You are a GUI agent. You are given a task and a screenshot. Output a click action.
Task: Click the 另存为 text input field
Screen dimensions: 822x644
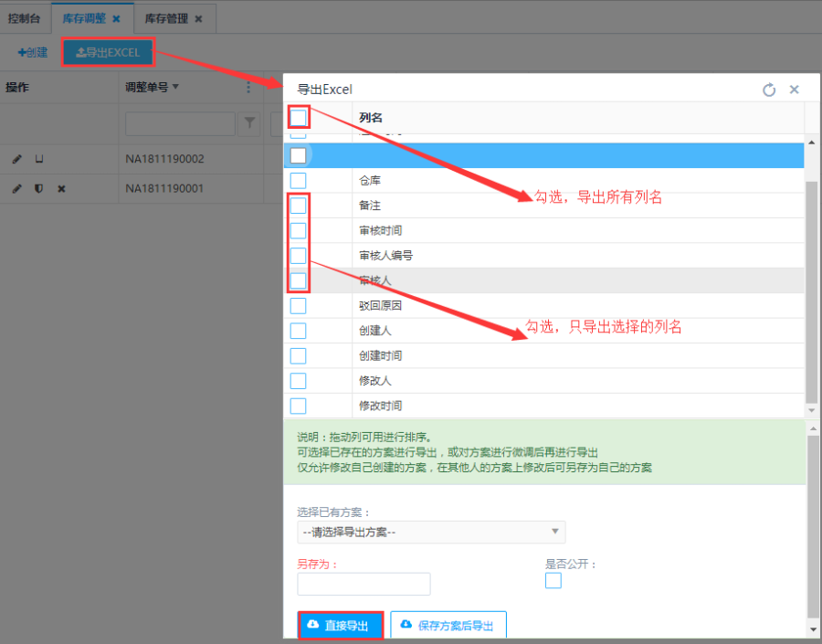[x=364, y=584]
